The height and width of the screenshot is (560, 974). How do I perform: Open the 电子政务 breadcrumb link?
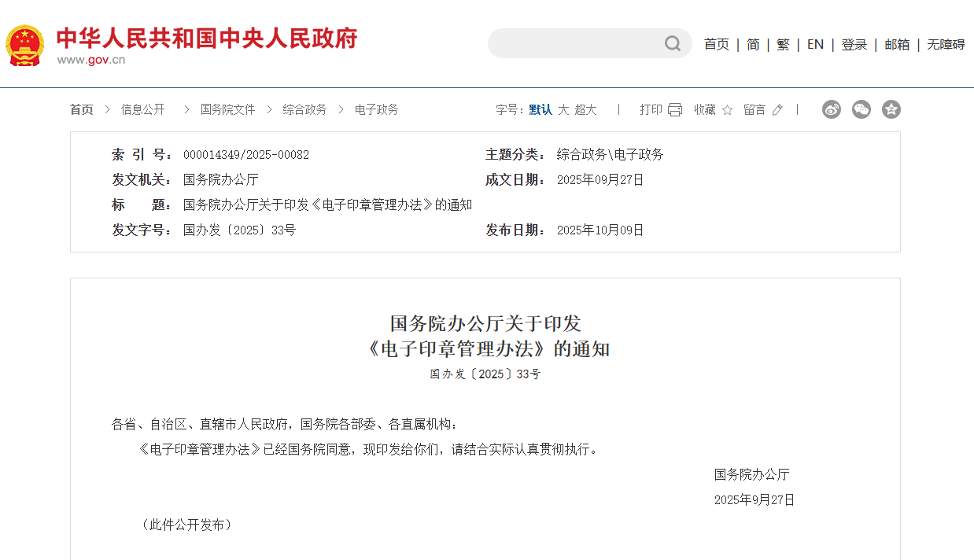[x=374, y=109]
